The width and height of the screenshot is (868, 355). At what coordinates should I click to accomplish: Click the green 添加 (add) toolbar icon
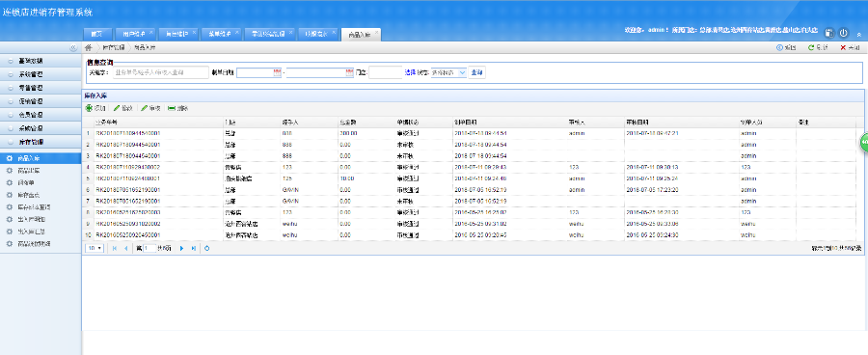(x=89, y=108)
